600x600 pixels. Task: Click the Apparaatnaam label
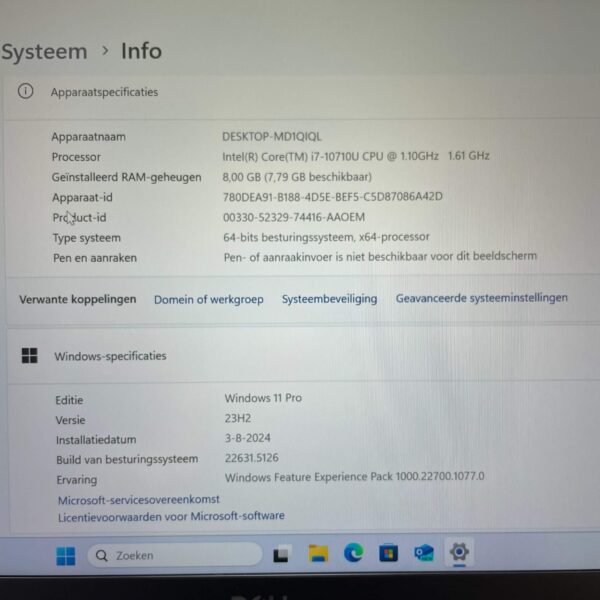[x=88, y=137]
